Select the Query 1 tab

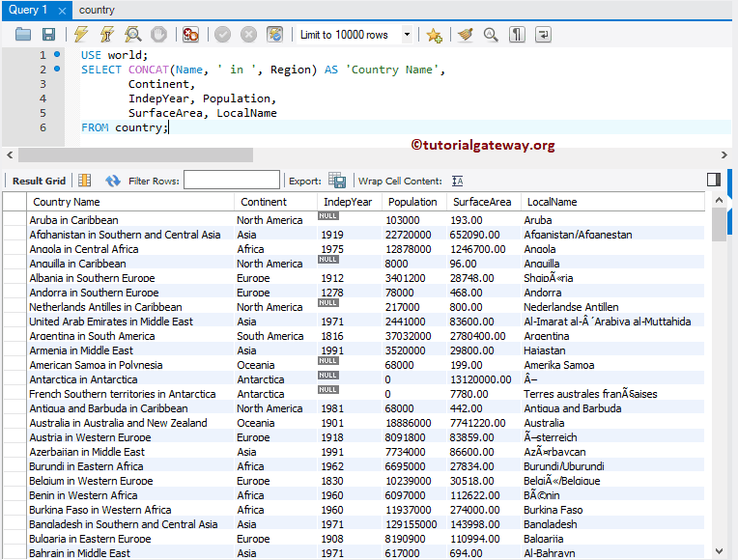click(x=29, y=10)
